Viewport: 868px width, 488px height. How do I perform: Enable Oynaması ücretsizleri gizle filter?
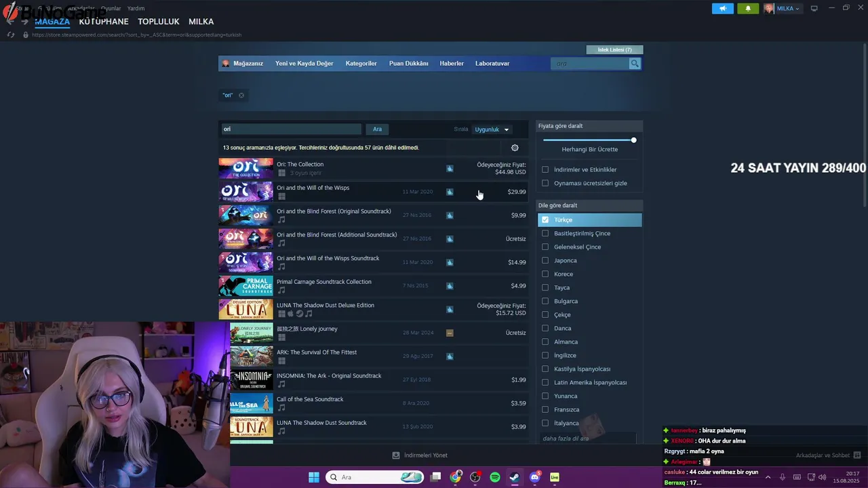pos(545,183)
